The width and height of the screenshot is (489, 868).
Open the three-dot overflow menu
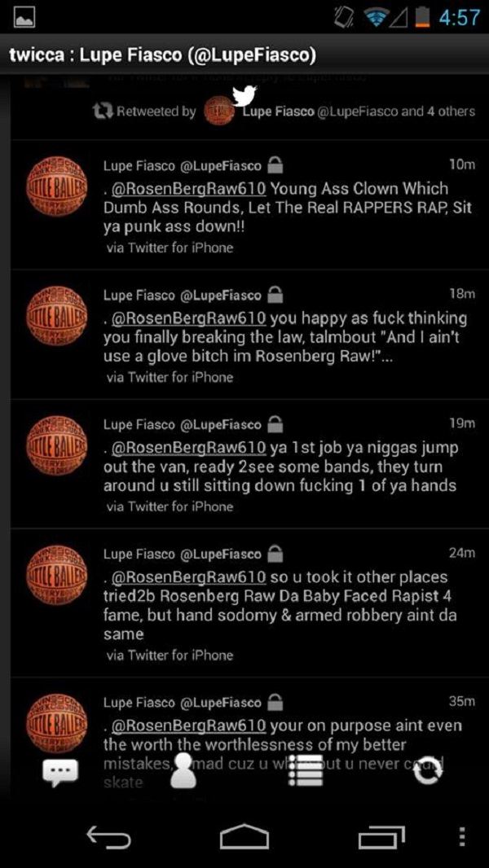462,837
